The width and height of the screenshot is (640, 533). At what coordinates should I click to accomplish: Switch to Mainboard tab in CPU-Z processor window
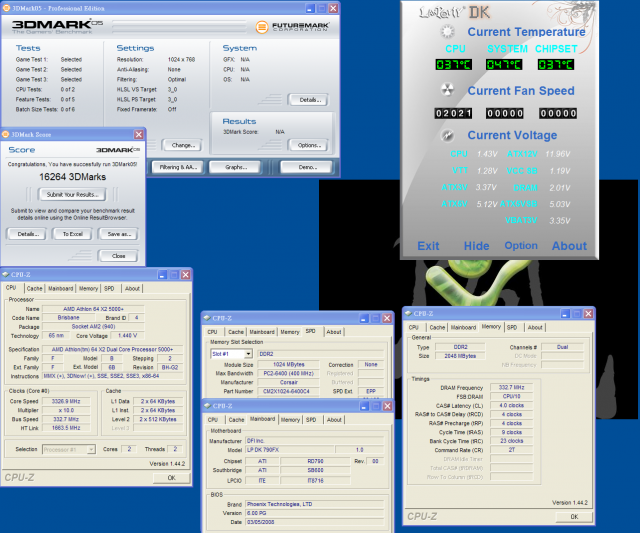point(60,289)
